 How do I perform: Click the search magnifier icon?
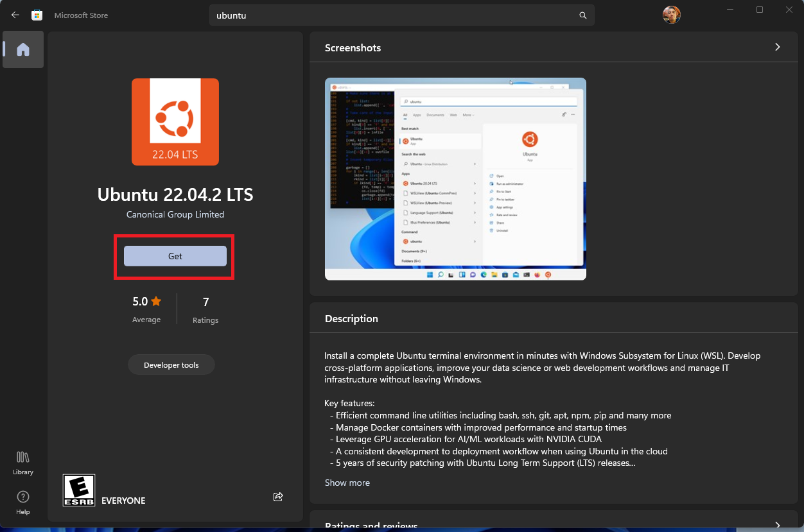582,15
